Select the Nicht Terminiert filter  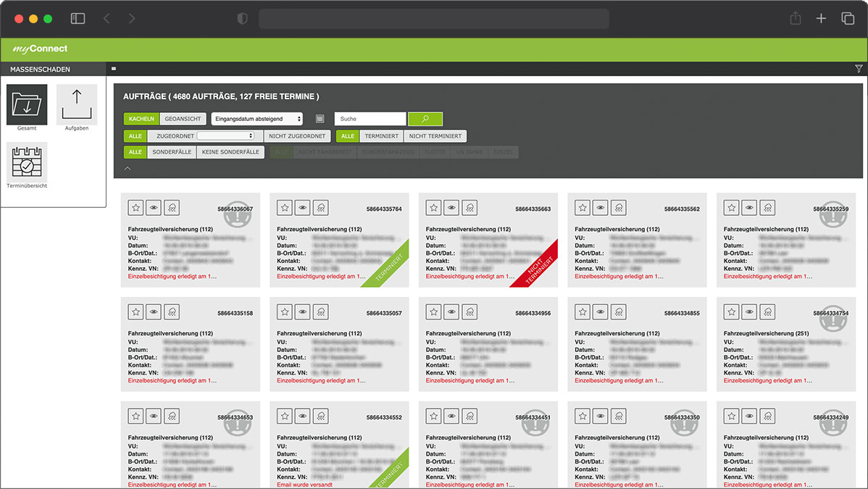[x=435, y=136]
